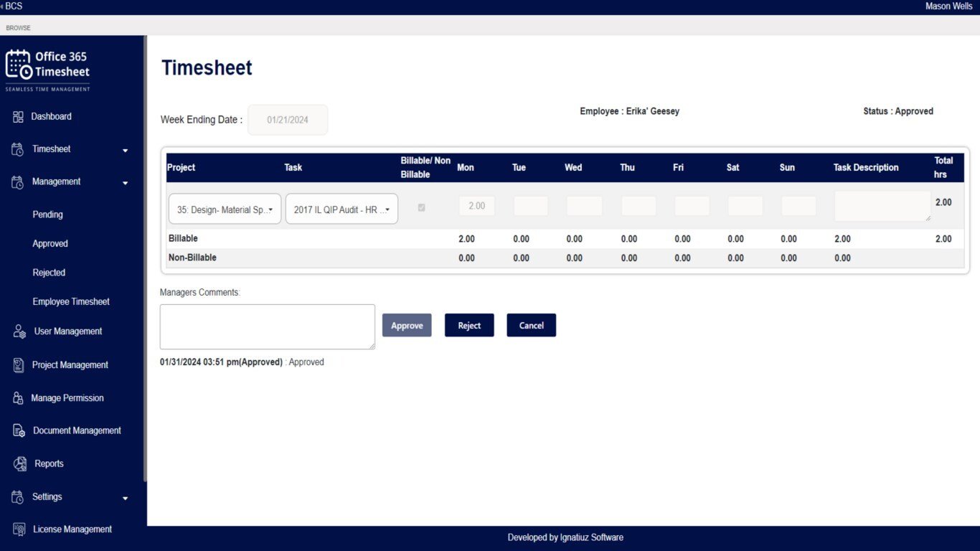Click the Manage Permission lock icon

pos(19,398)
